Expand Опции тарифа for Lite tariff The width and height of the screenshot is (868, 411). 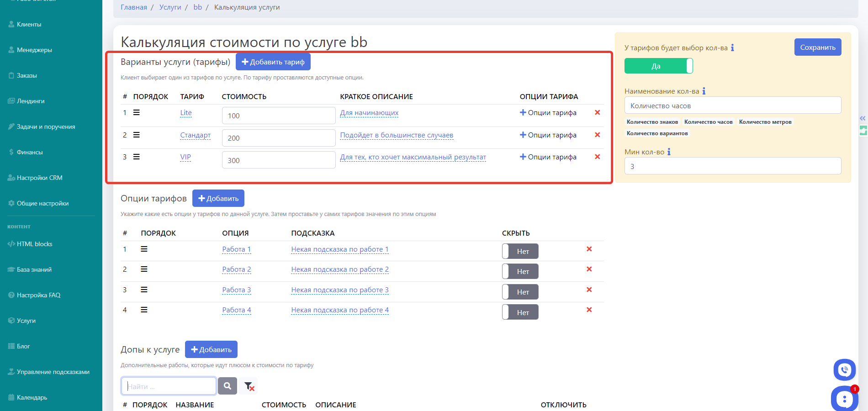[x=548, y=113]
